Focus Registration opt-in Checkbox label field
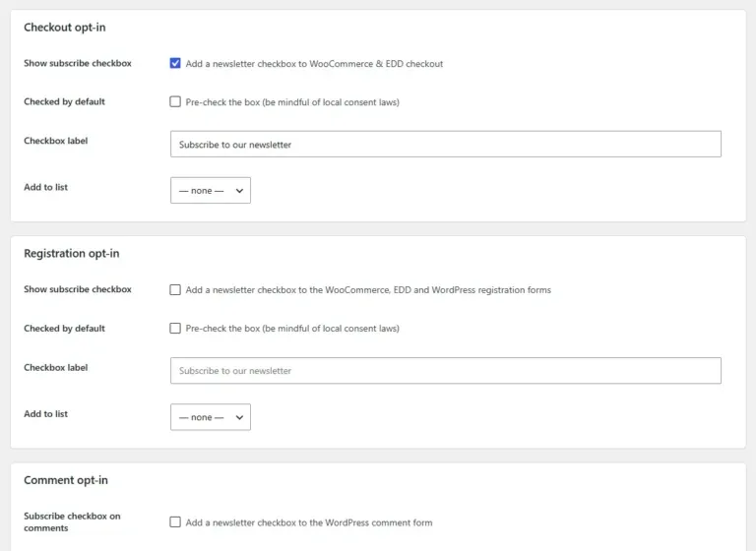This screenshot has width=756, height=551. coord(446,370)
